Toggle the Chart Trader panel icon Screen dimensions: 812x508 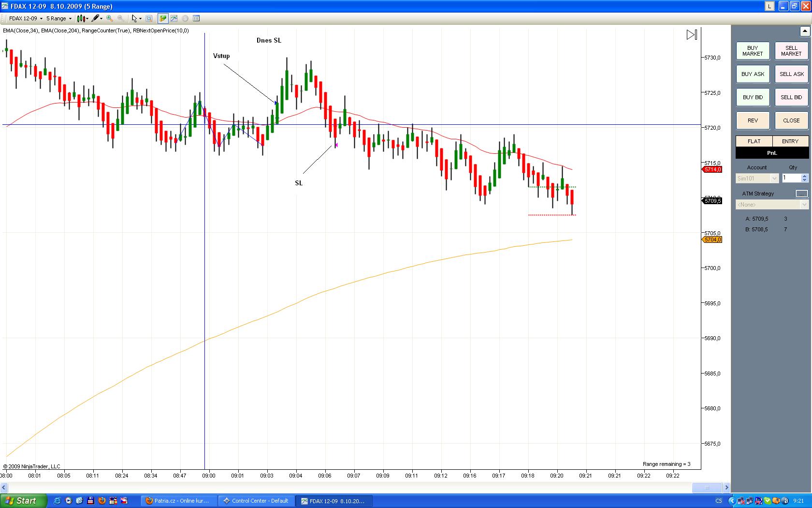(x=163, y=18)
